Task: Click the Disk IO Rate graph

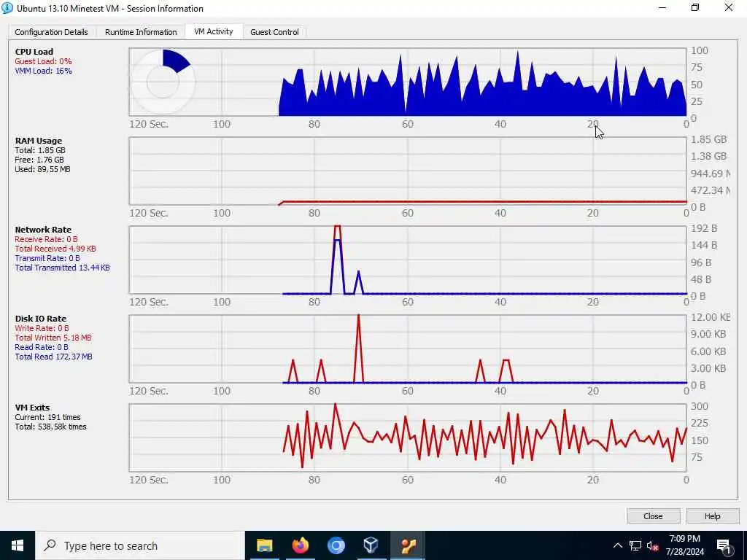Action: (x=407, y=349)
